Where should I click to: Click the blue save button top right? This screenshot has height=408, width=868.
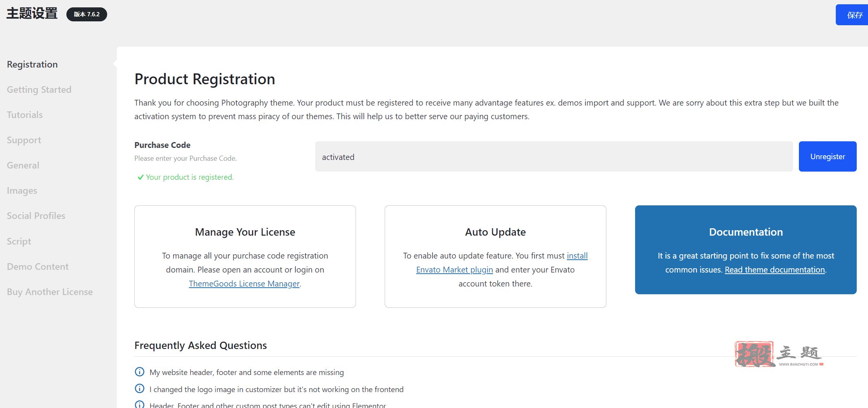tap(852, 15)
